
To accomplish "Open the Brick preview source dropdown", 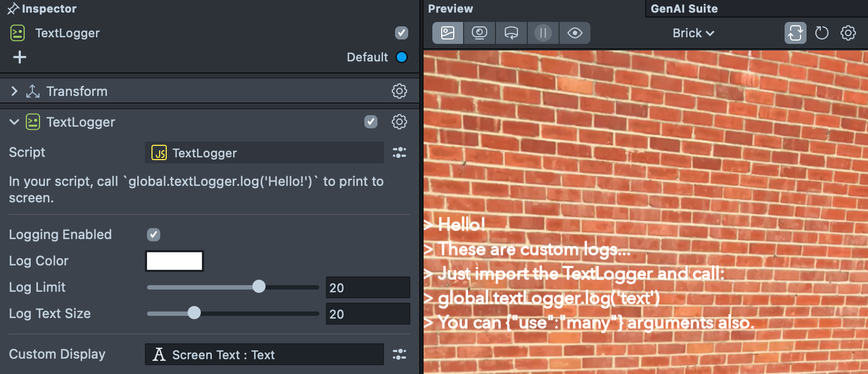I will click(694, 33).
